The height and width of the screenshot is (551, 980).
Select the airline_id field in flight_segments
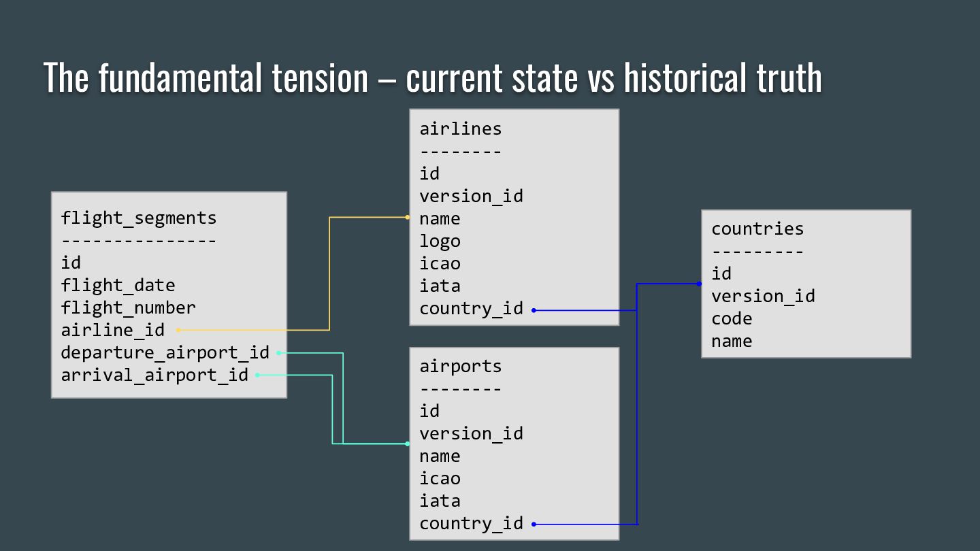tap(113, 331)
